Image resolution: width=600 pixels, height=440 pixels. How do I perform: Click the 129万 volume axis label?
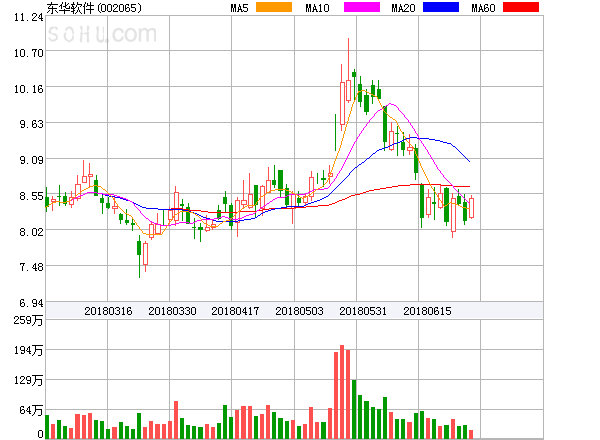tap(28, 380)
